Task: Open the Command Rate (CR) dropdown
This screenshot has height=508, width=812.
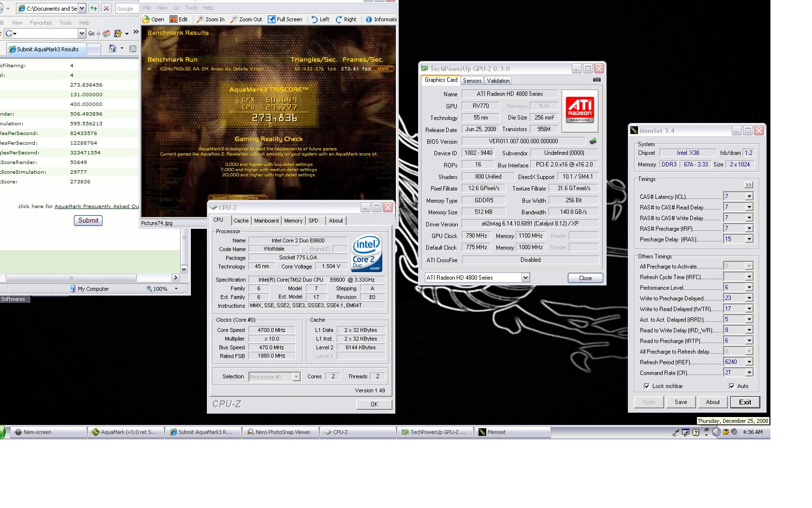Action: [749, 373]
